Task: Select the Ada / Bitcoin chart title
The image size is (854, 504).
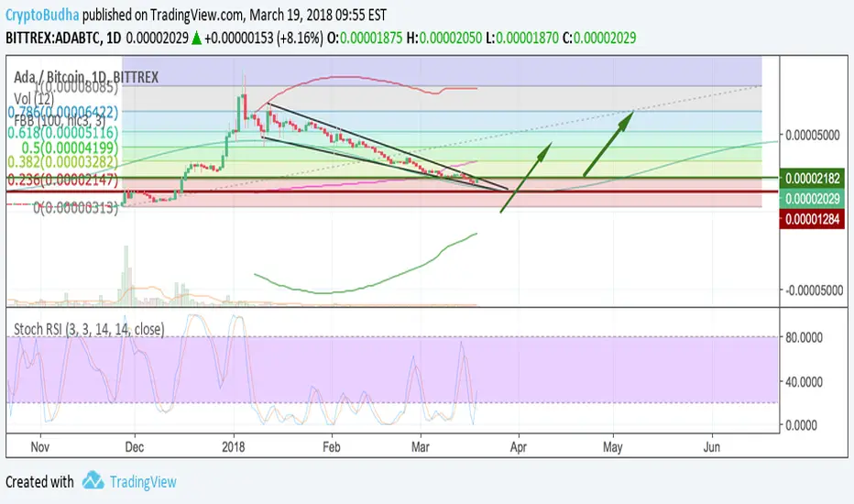Action: (86, 77)
